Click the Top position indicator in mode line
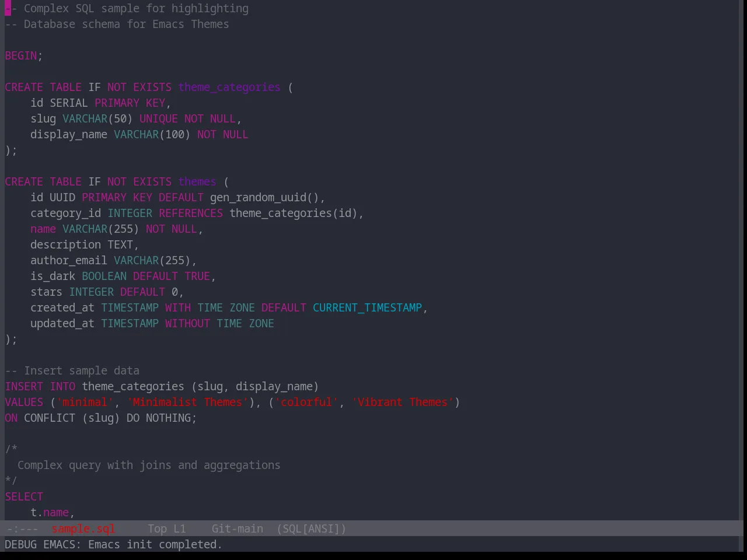747x560 pixels. tap(157, 528)
